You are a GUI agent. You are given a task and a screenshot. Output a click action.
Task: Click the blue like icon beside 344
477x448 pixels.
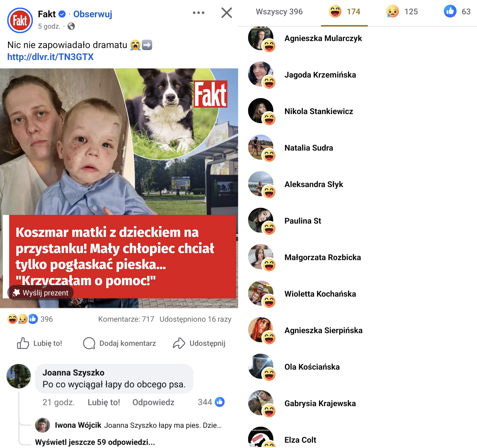(x=220, y=402)
